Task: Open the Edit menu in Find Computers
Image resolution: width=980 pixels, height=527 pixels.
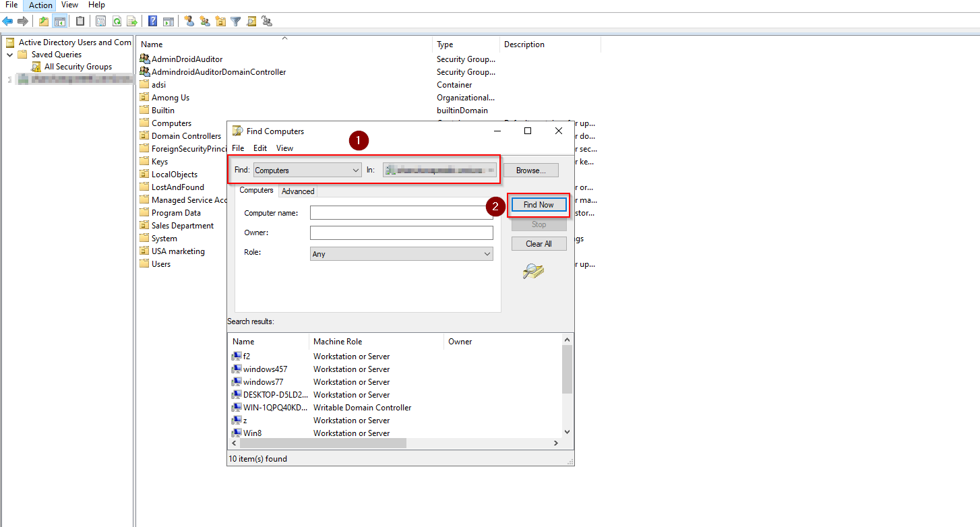Action: [260, 148]
